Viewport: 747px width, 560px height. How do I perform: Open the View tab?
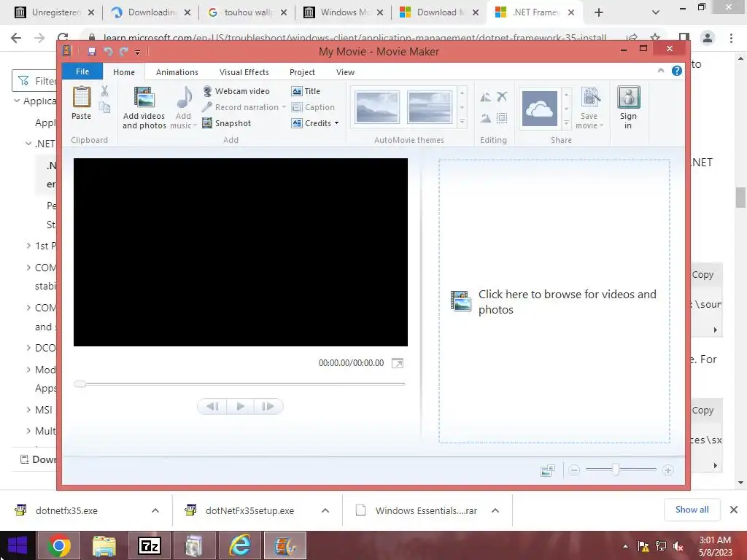point(345,72)
